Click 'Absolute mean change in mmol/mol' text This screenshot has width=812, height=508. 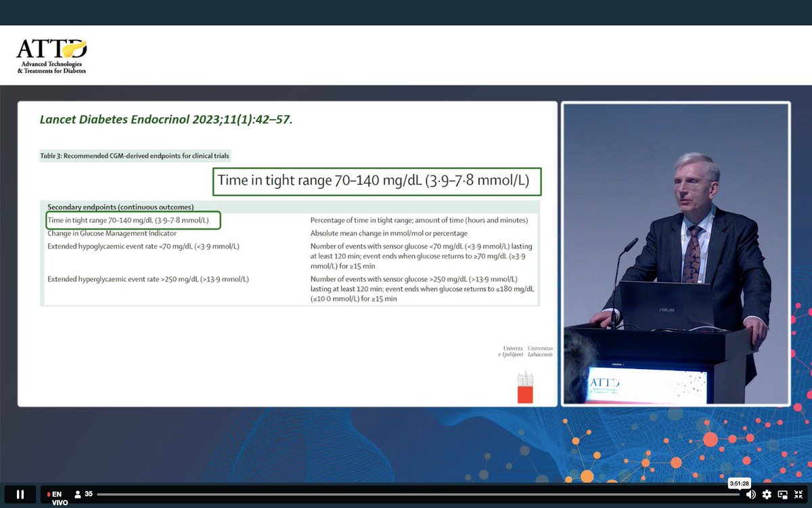389,233
